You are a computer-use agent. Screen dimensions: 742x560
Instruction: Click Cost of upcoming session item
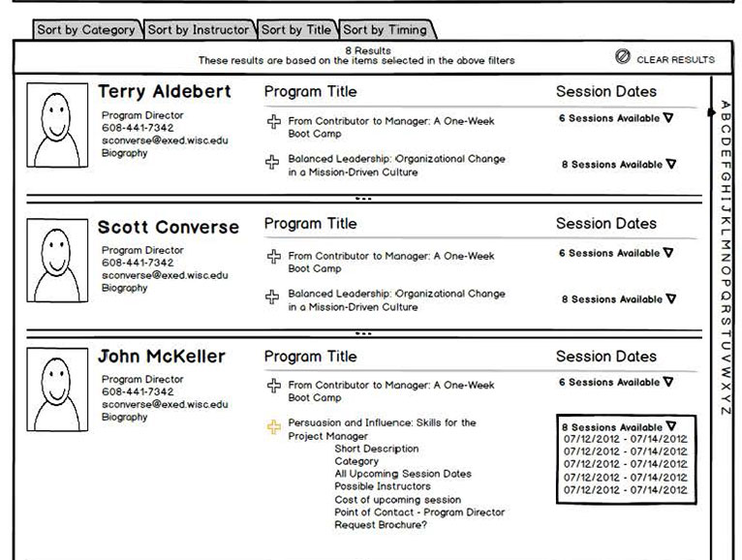click(397, 500)
